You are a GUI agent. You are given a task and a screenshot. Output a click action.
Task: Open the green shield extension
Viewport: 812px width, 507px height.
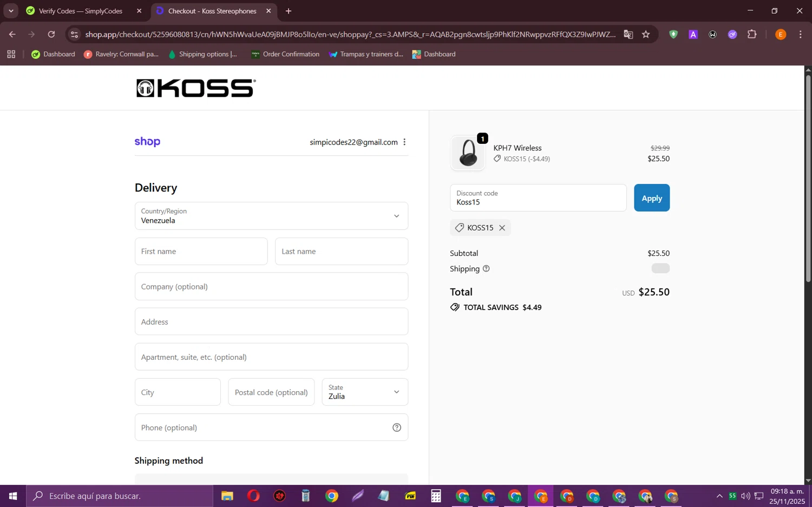(x=673, y=35)
